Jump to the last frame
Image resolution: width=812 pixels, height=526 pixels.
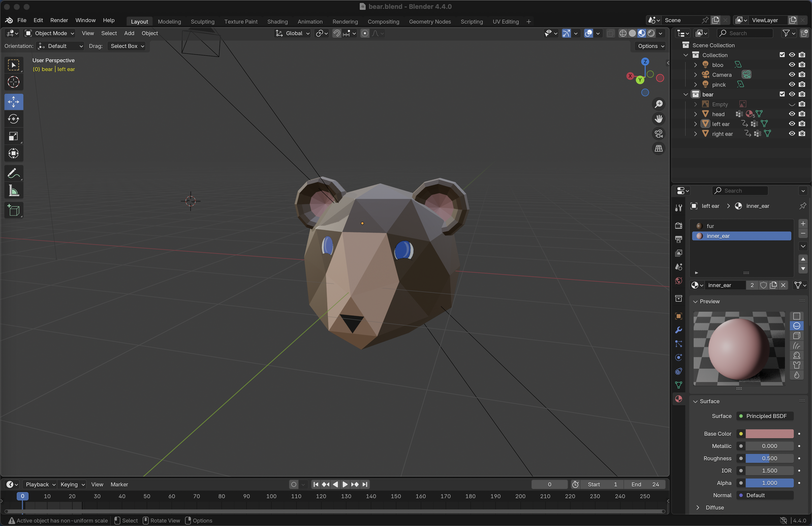pyautogui.click(x=365, y=485)
